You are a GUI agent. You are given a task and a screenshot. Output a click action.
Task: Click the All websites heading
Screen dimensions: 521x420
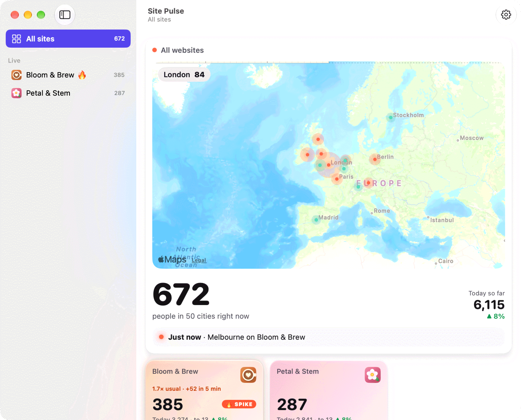click(x=182, y=50)
